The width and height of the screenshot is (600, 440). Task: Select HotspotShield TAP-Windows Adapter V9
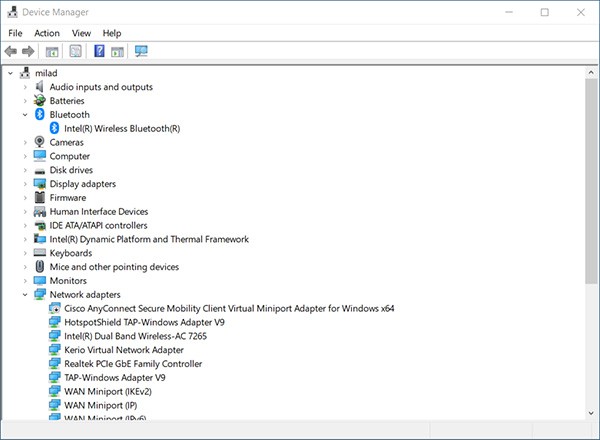pyautogui.click(x=144, y=322)
